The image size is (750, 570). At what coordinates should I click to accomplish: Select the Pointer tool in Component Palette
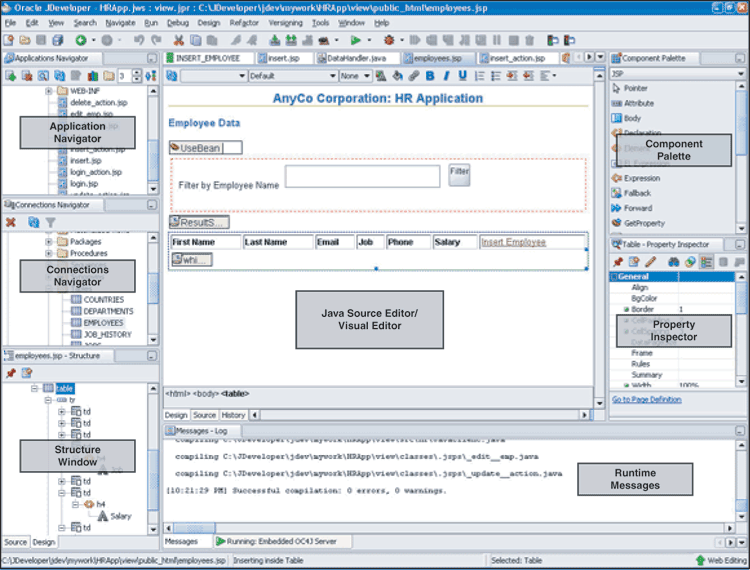point(635,88)
